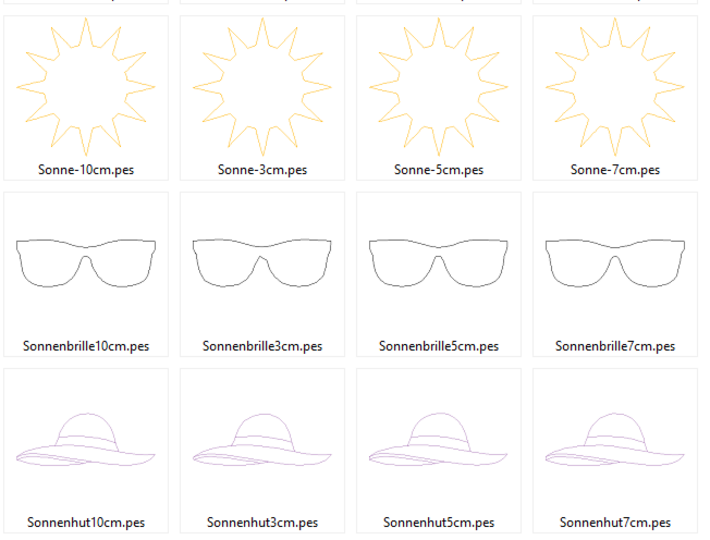Click the file name Sonnenhut3cm.pes

tap(262, 522)
